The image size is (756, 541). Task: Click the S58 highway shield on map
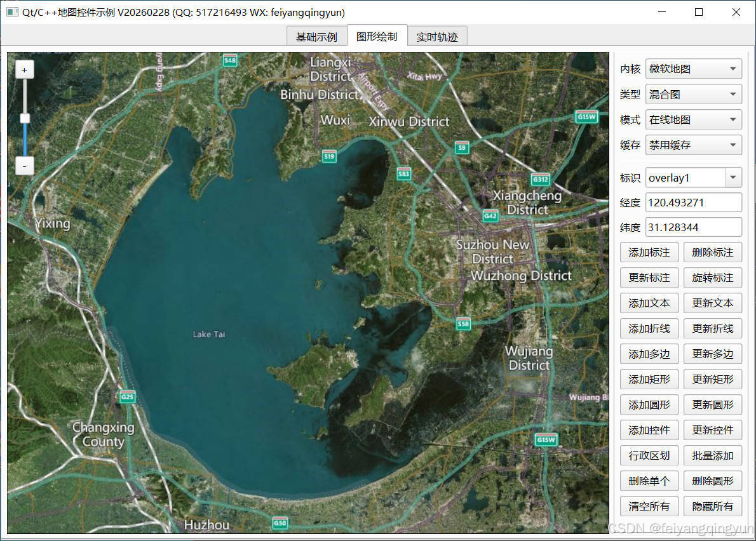point(463,324)
